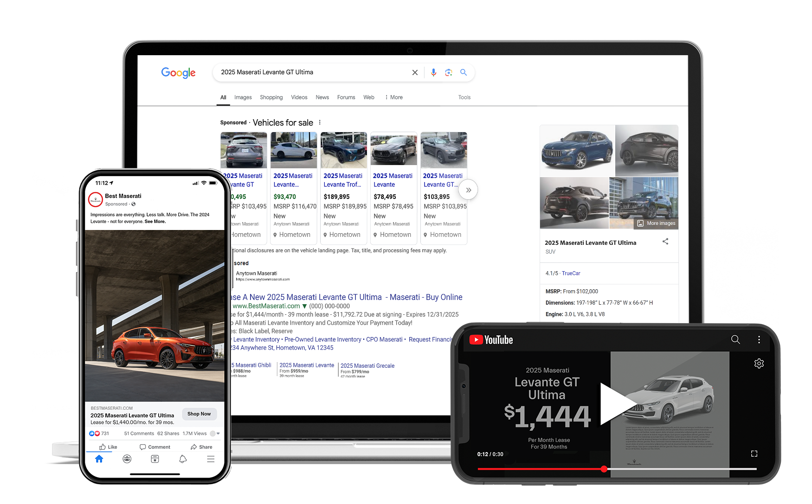Like the Best Maserati Facebook post
Viewport: 812px width, 504px height.
coord(108,447)
